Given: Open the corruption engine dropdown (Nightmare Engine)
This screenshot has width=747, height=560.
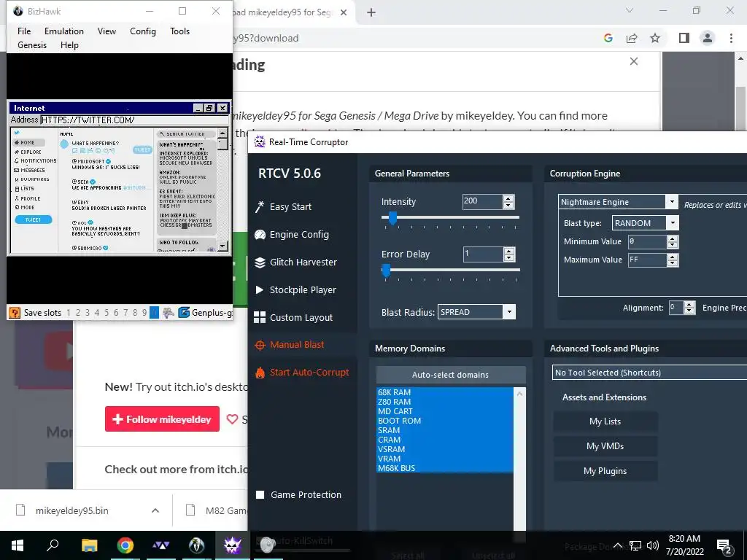Looking at the screenshot, I should point(672,202).
